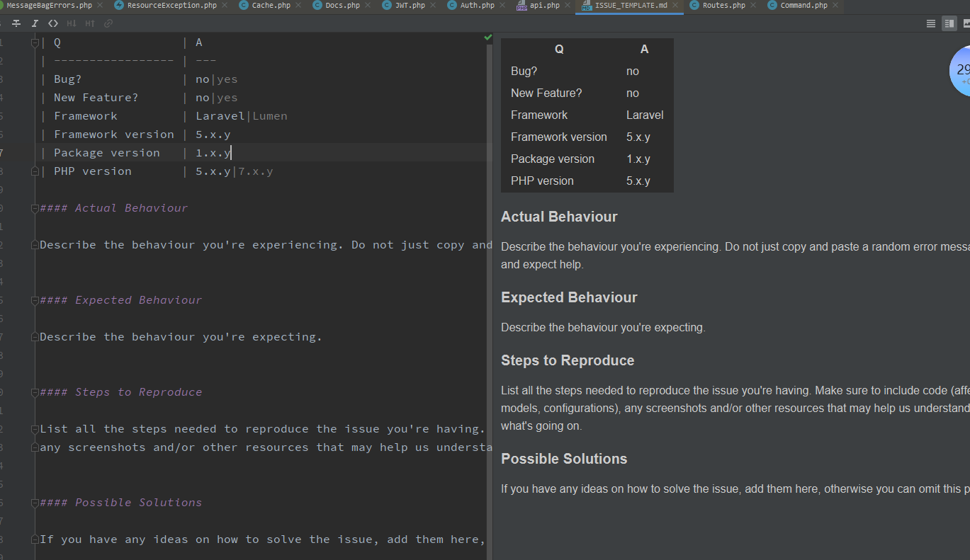Close the ISSUE_TEMPLATE.md tab
The width and height of the screenshot is (970, 560).
676,6
